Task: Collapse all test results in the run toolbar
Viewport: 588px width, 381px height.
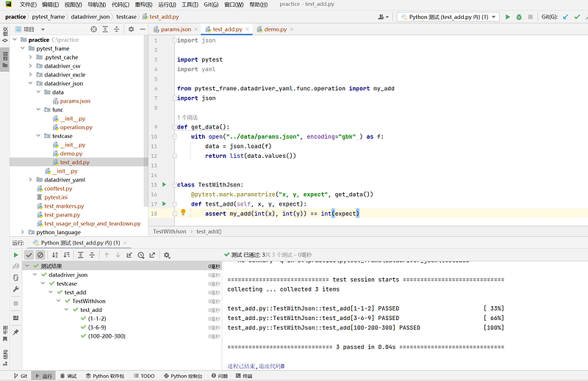Action: click(x=92, y=255)
